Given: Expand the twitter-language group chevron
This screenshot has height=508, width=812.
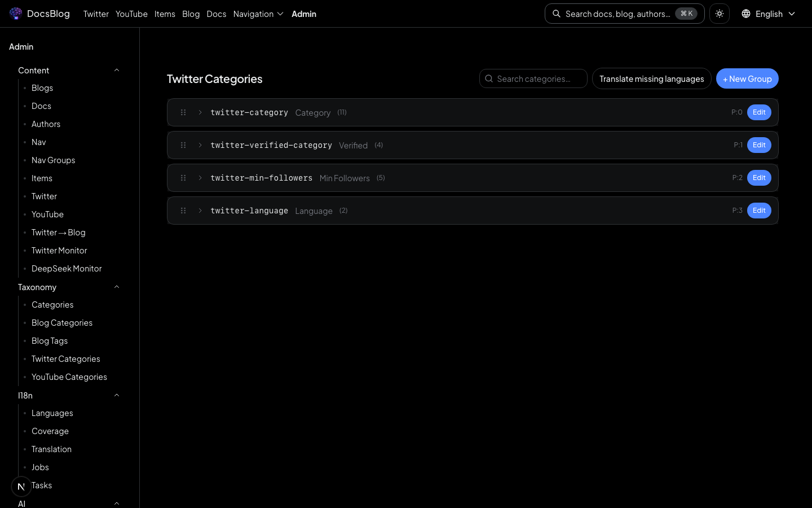Looking at the screenshot, I should 200,211.
